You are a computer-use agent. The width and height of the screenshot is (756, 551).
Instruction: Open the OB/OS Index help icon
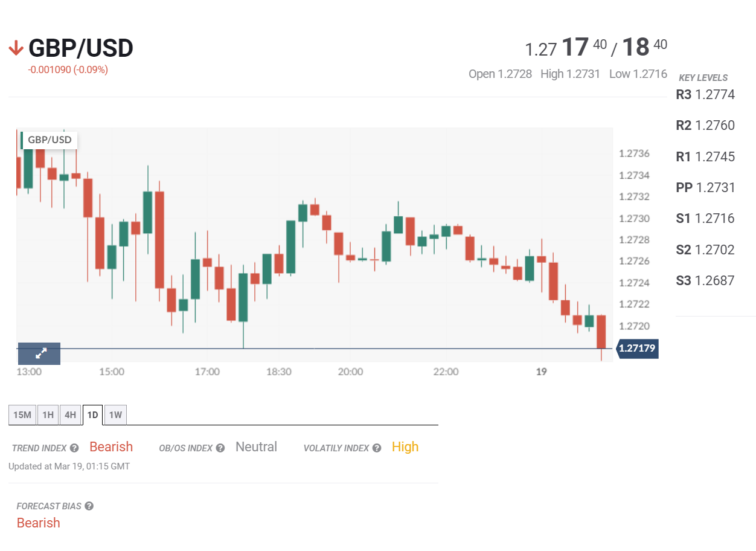(x=220, y=448)
